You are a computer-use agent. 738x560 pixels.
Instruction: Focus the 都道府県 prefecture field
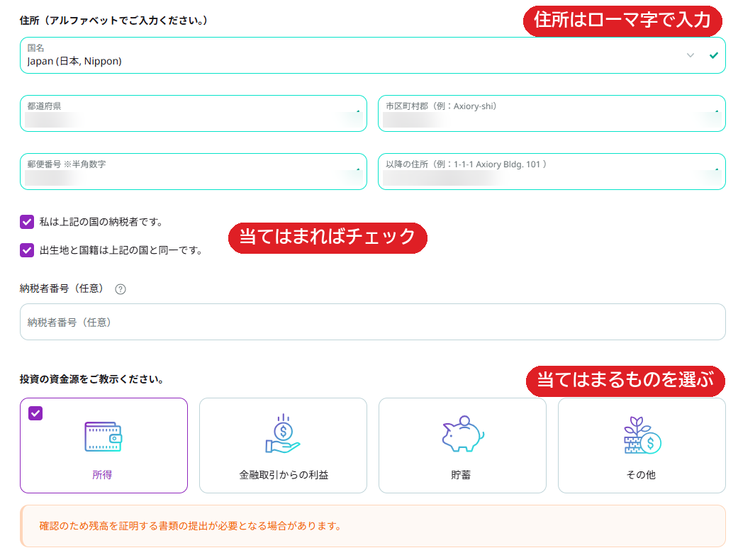194,113
